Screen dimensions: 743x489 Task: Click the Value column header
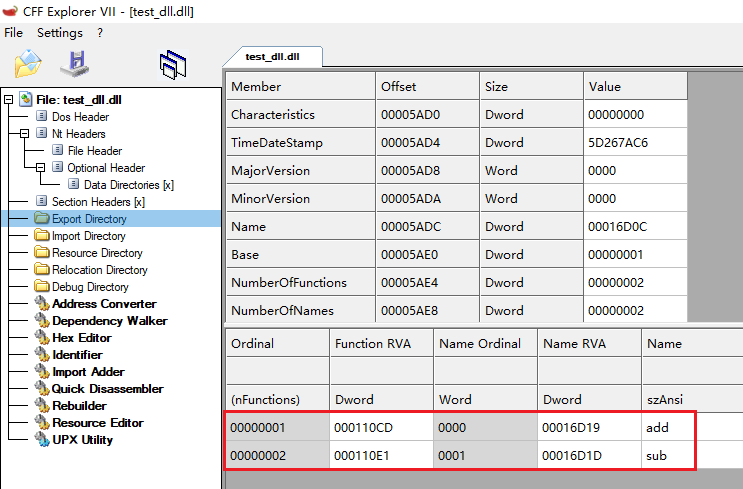click(x=635, y=86)
